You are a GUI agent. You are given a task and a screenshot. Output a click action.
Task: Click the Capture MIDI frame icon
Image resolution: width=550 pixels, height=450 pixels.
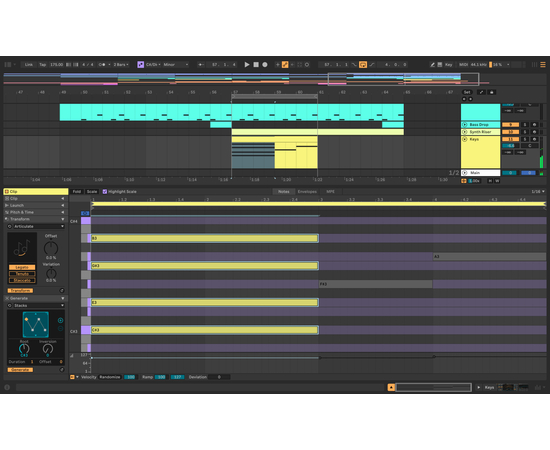coord(300,65)
